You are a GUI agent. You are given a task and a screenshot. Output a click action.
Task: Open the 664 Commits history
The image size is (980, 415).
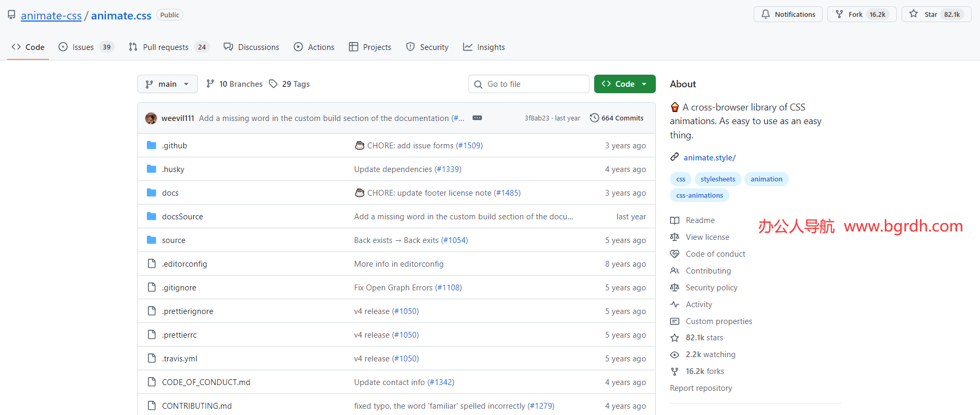(x=617, y=118)
